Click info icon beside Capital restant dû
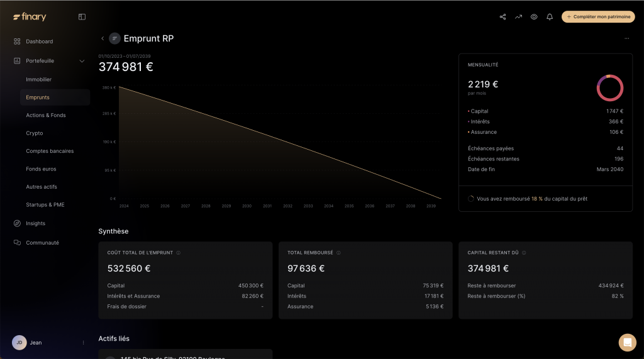The height and width of the screenshot is (359, 644). tap(524, 253)
